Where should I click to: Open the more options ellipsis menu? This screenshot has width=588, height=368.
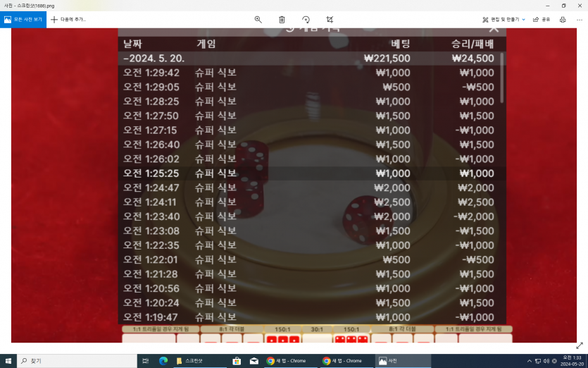pos(580,20)
